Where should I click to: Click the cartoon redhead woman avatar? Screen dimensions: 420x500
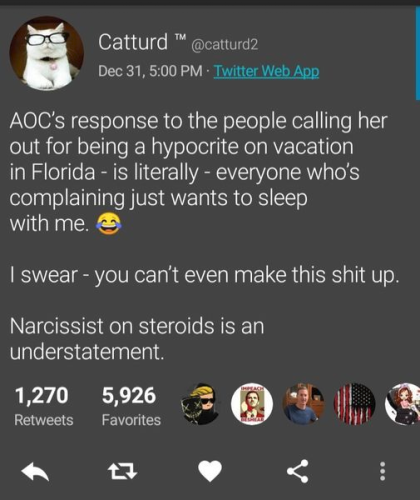click(x=403, y=404)
